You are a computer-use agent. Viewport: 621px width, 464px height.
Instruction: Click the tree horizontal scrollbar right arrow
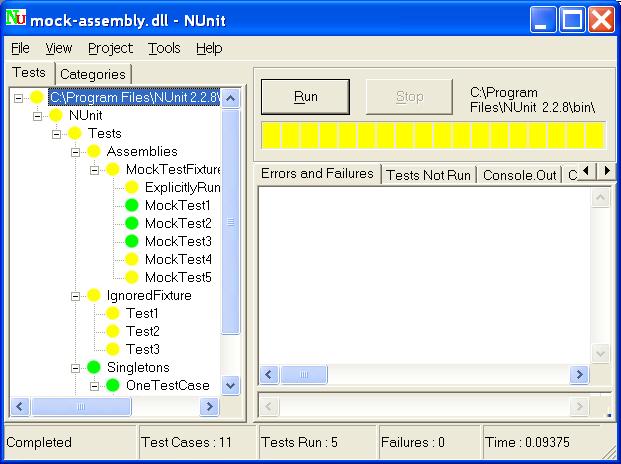tap(209, 407)
